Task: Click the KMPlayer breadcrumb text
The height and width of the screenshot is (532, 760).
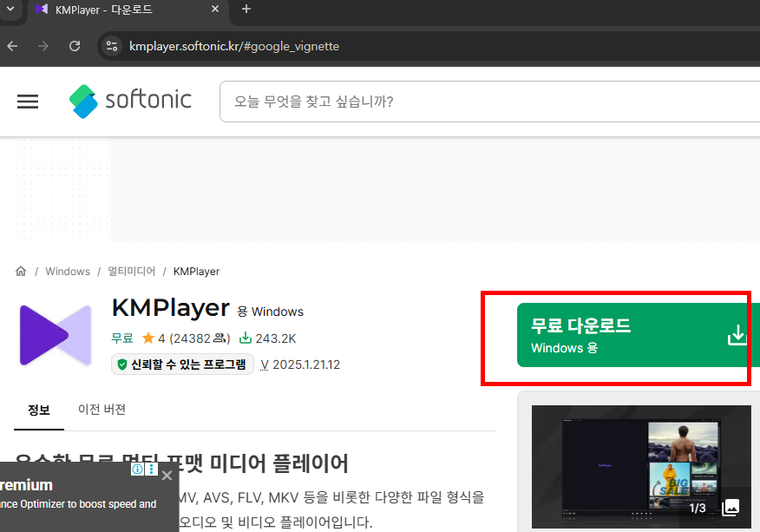Action: tap(196, 272)
